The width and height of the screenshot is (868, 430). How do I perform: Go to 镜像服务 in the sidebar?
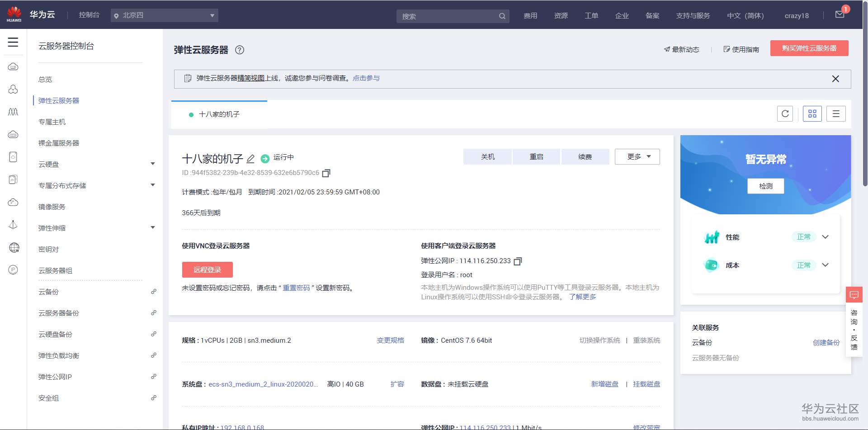(x=52, y=207)
